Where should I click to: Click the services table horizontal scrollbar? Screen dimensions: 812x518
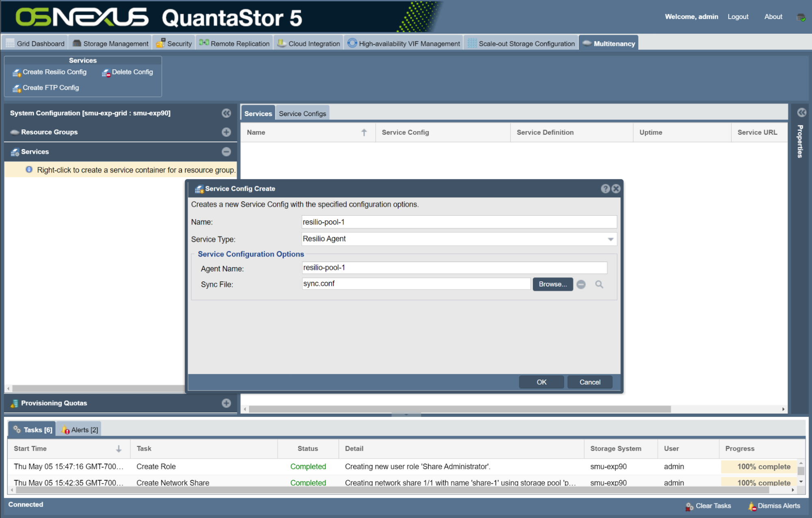point(459,409)
